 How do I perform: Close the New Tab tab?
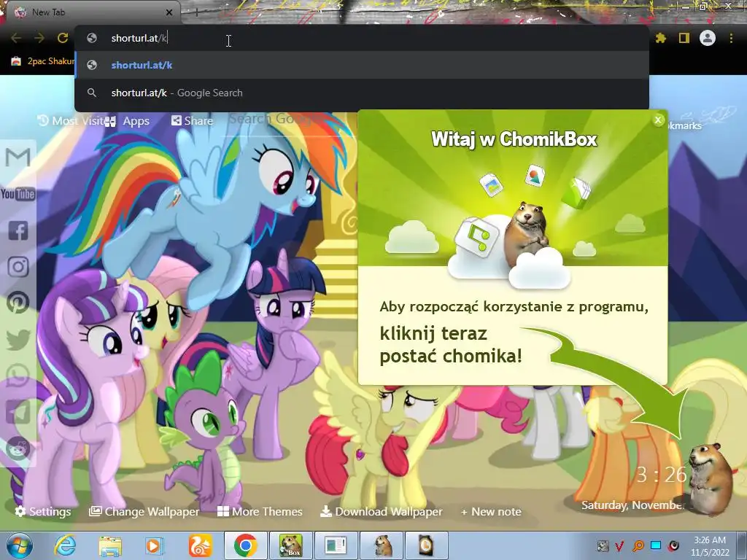169,12
